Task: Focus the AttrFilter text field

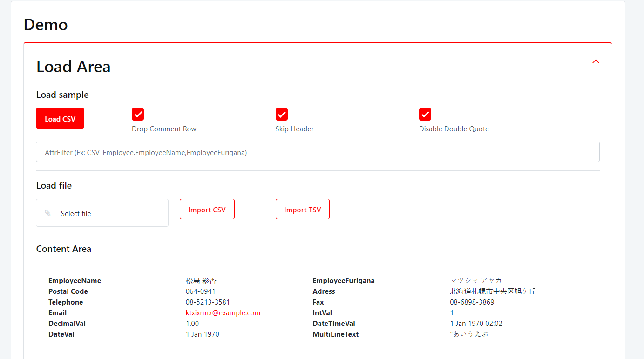Action: click(318, 152)
